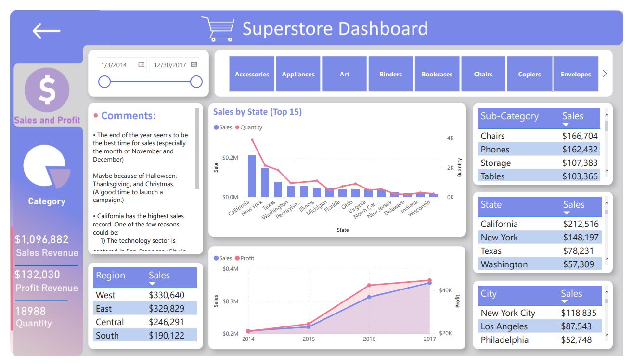Open the end date calendar picker icon
Viewport: 633px width, 364px height.
(x=194, y=64)
